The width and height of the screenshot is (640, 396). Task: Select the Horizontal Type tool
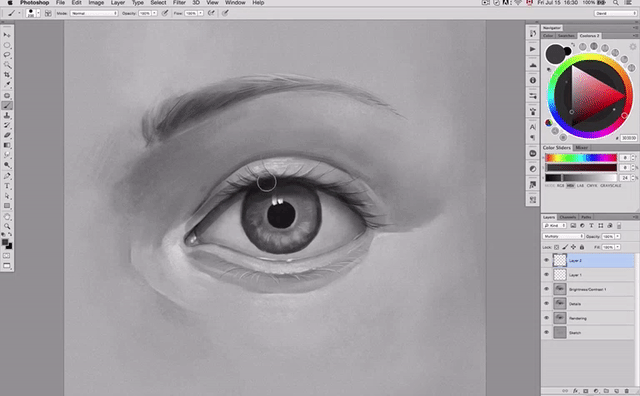(x=7, y=186)
